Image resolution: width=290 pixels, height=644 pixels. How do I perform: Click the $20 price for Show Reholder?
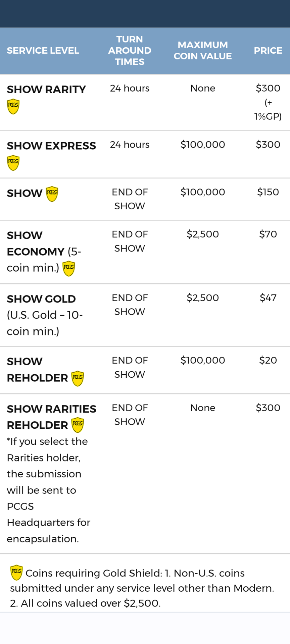click(268, 360)
